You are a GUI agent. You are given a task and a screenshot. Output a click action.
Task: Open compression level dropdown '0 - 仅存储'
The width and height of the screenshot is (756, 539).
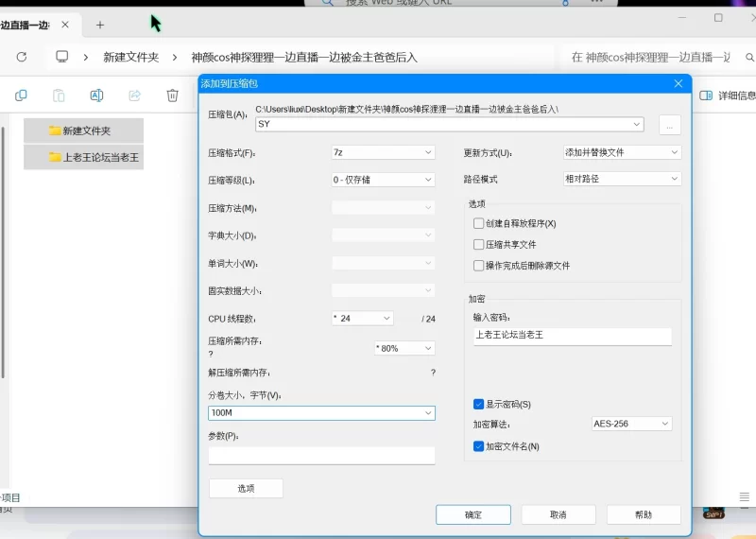[384, 180]
